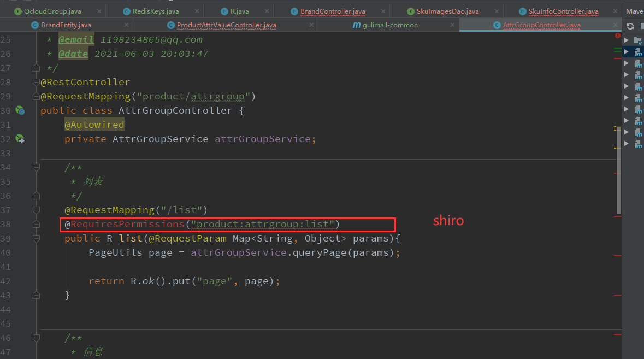Viewport: 644px width, 359px height.
Task: Click the @email javadoc tag
Action: pos(76,39)
